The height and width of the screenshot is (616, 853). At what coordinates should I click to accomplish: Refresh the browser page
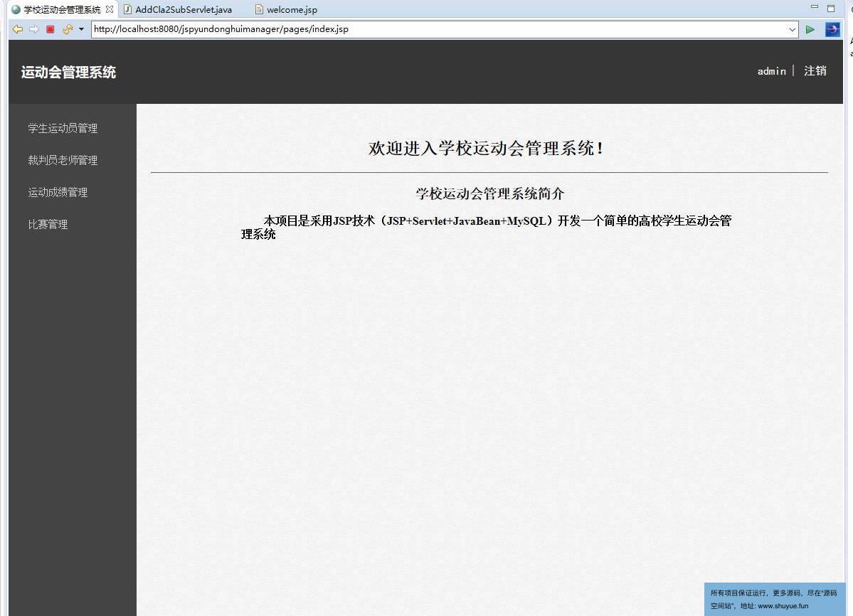coord(68,29)
